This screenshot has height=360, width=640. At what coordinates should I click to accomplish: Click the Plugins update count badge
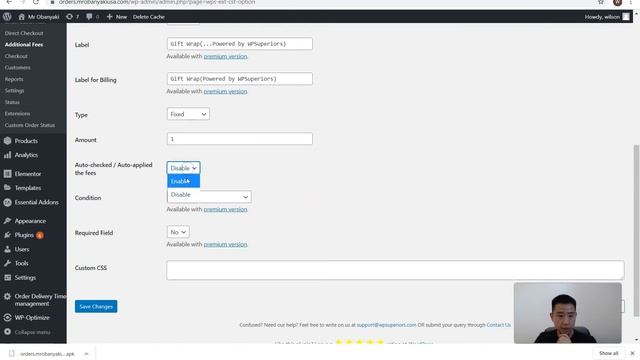40,235
